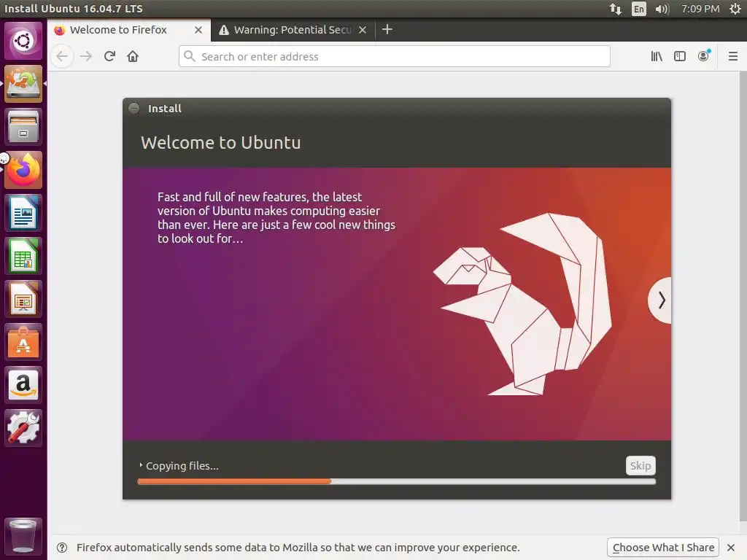Click the Firefox page vertical scrollbar
Screen dimensions: 747x560
click(743, 295)
